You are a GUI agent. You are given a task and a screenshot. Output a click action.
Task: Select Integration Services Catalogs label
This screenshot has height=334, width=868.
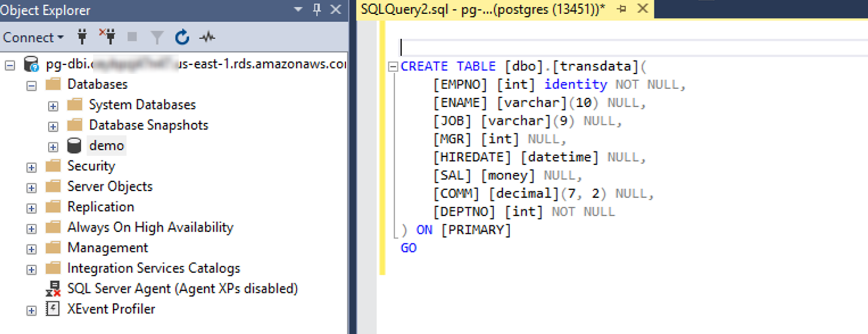[154, 268]
